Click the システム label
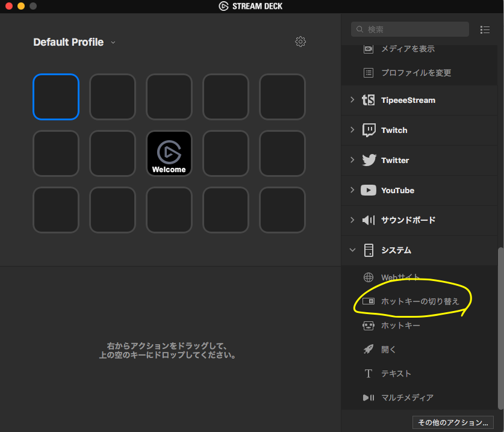The width and height of the screenshot is (504, 432). (x=396, y=250)
